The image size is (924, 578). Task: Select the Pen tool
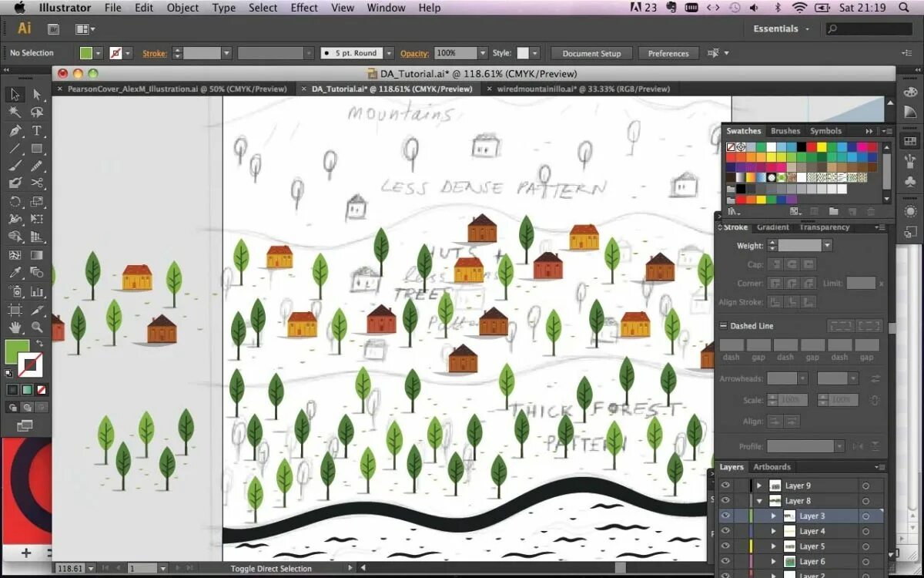(14, 130)
